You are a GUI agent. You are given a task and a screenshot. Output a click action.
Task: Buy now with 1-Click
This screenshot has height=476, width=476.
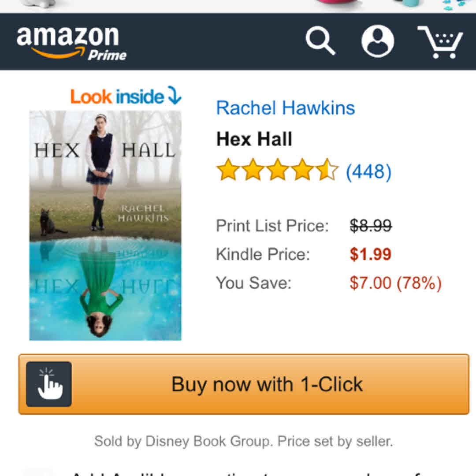point(244,384)
